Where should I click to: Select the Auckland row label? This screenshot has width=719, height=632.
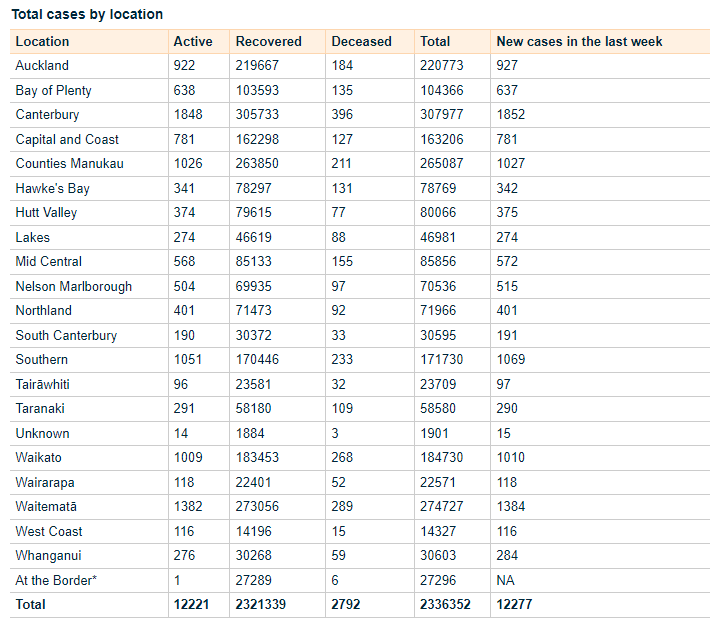pos(43,66)
